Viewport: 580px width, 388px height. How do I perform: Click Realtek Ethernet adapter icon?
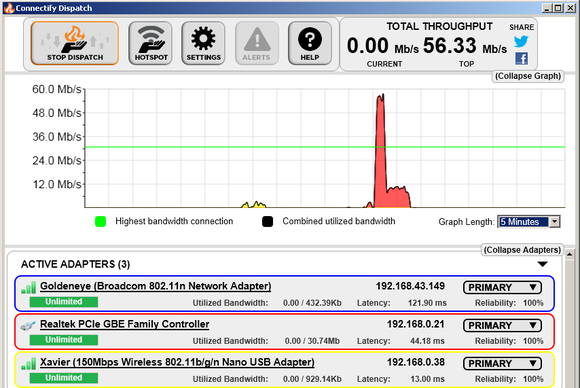tap(28, 325)
